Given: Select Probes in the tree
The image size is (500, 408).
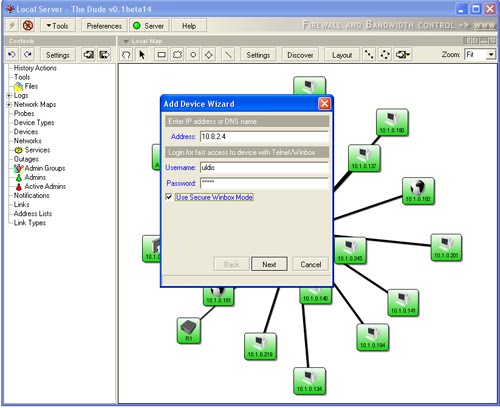Looking at the screenshot, I should click(x=24, y=113).
